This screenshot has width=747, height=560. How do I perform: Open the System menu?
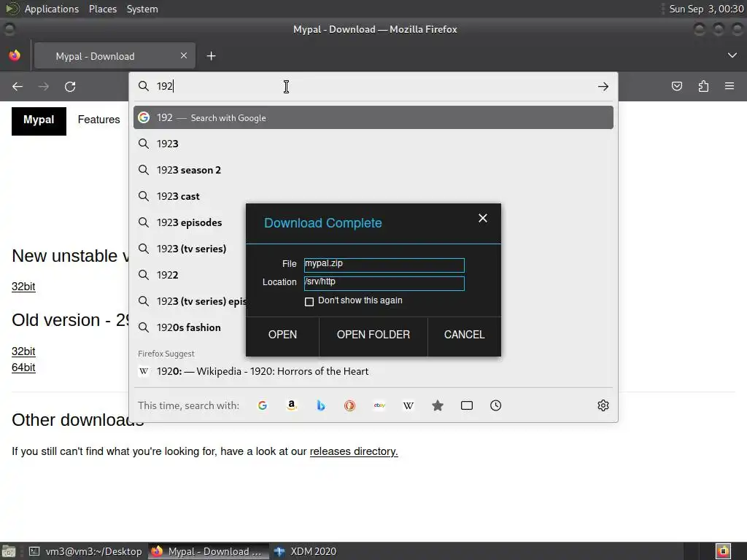tap(142, 9)
